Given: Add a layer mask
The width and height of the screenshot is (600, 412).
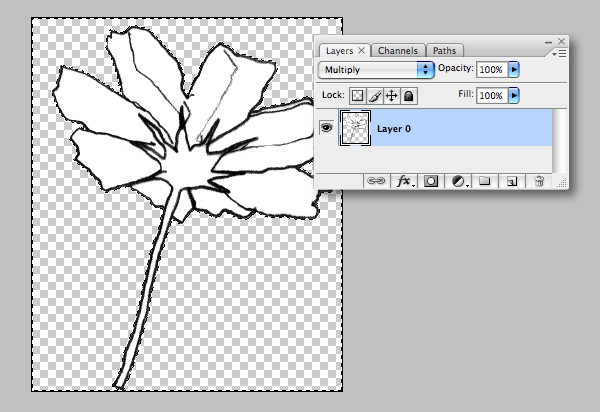Looking at the screenshot, I should (432, 181).
